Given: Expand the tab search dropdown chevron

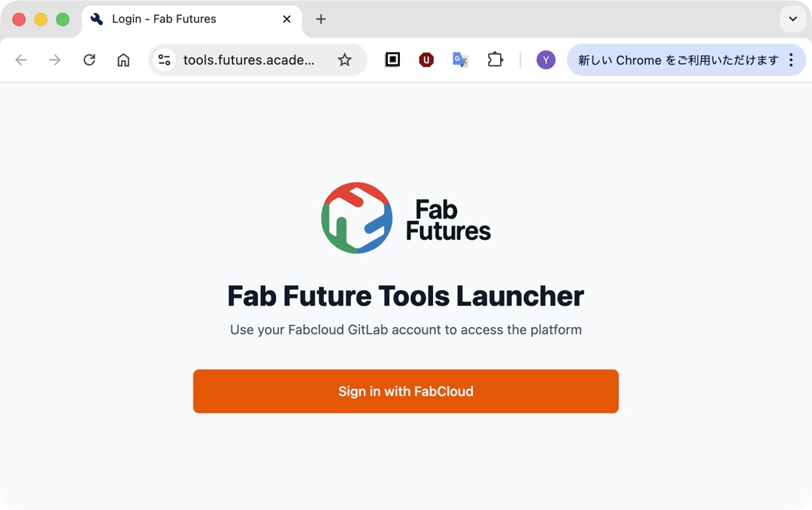Looking at the screenshot, I should [x=792, y=20].
